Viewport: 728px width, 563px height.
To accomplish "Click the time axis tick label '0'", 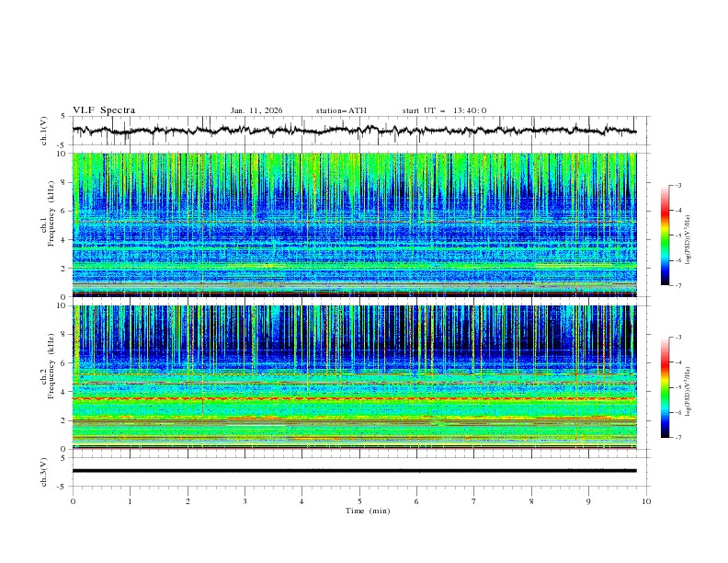I will tap(73, 501).
